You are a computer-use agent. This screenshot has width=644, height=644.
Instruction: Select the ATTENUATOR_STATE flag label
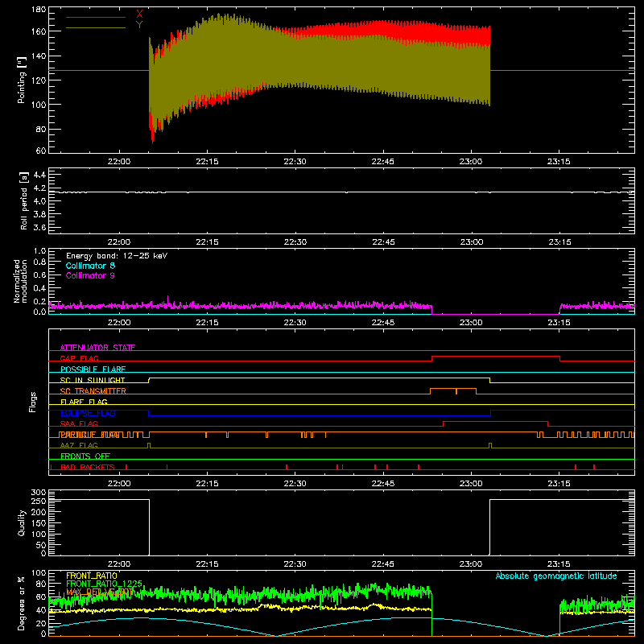(x=97, y=348)
